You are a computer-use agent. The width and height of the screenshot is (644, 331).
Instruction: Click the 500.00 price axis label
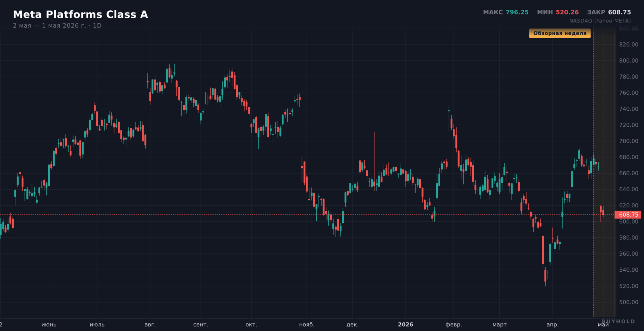coord(629,302)
